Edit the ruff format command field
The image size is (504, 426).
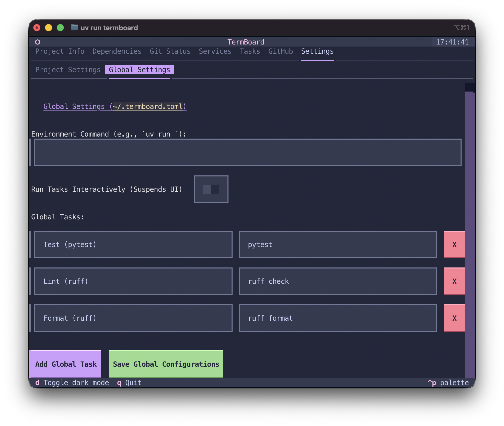click(338, 318)
